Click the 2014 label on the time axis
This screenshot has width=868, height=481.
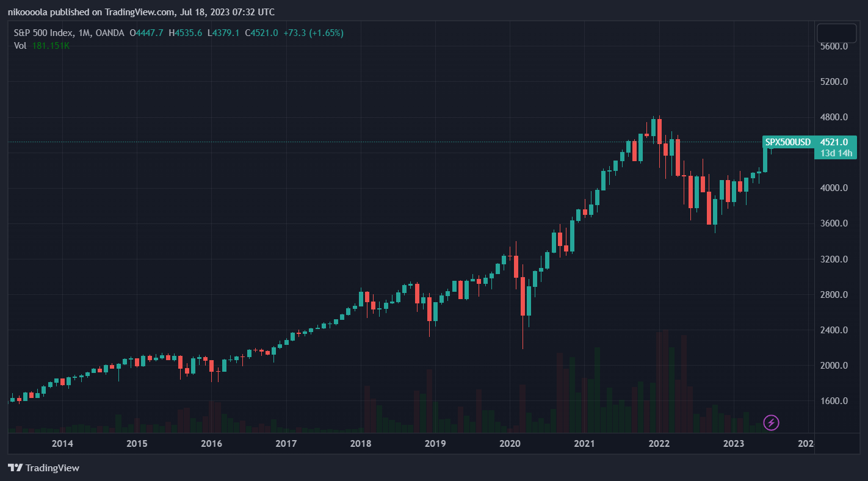tap(62, 444)
